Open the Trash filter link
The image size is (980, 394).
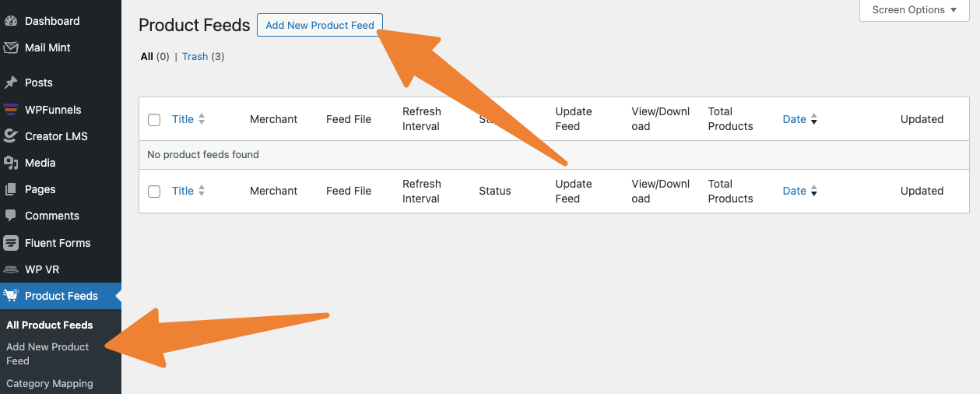tap(195, 56)
